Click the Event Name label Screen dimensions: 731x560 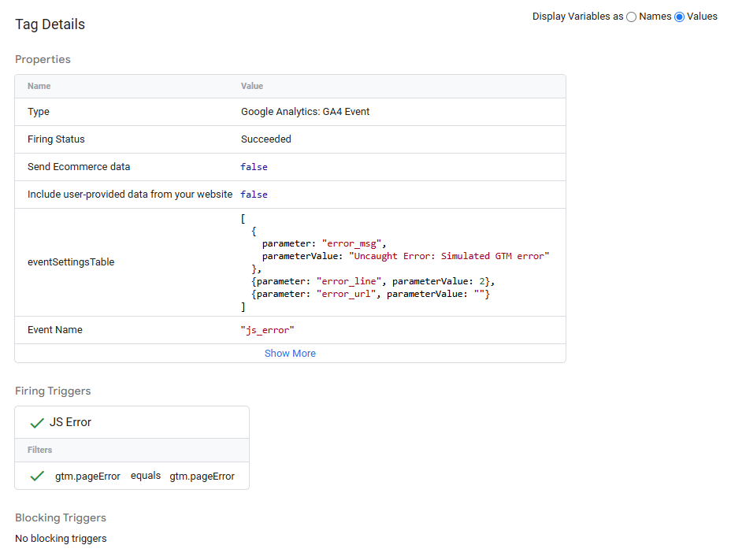coord(55,330)
